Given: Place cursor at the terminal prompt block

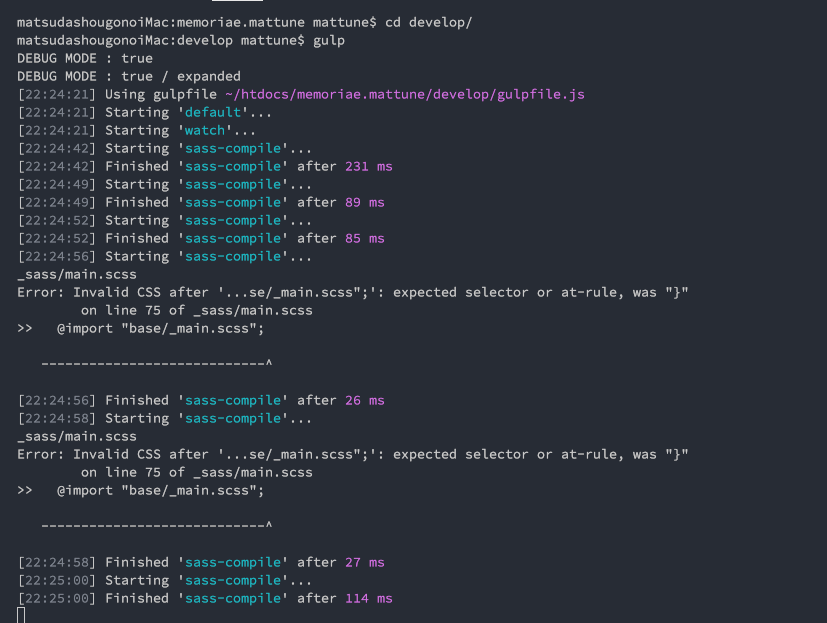Looking at the screenshot, I should click(x=21, y=615).
